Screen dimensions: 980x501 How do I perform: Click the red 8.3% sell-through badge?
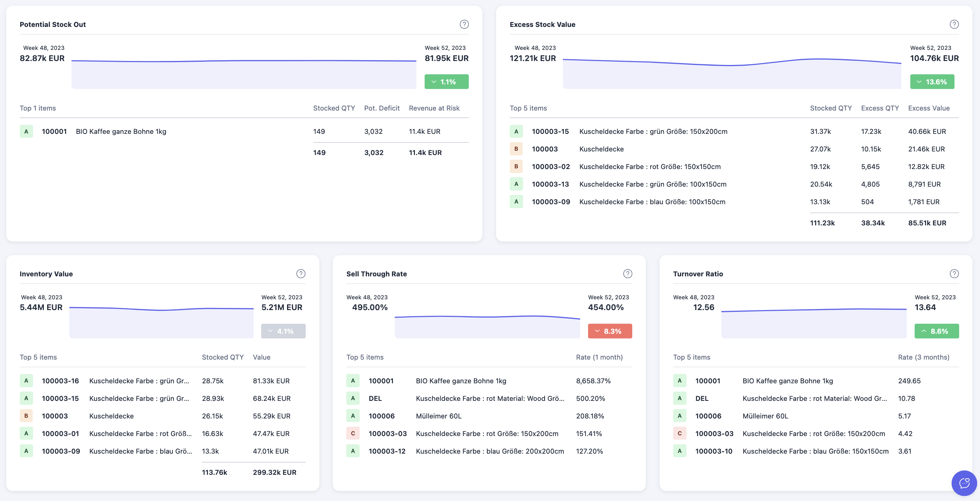(x=610, y=331)
